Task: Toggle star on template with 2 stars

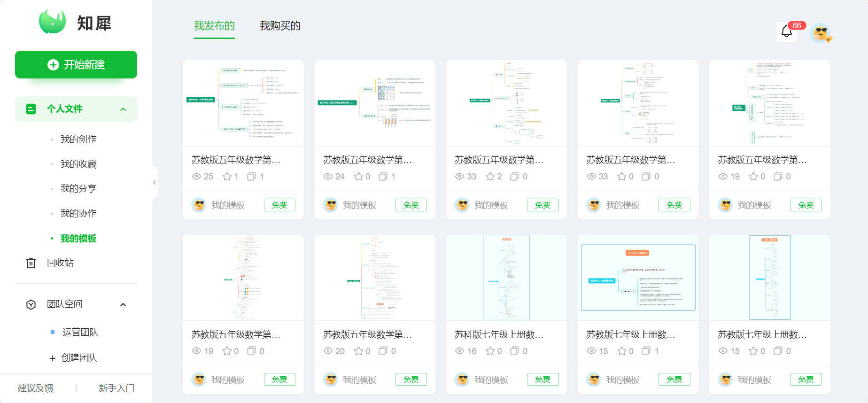Action: [490, 177]
